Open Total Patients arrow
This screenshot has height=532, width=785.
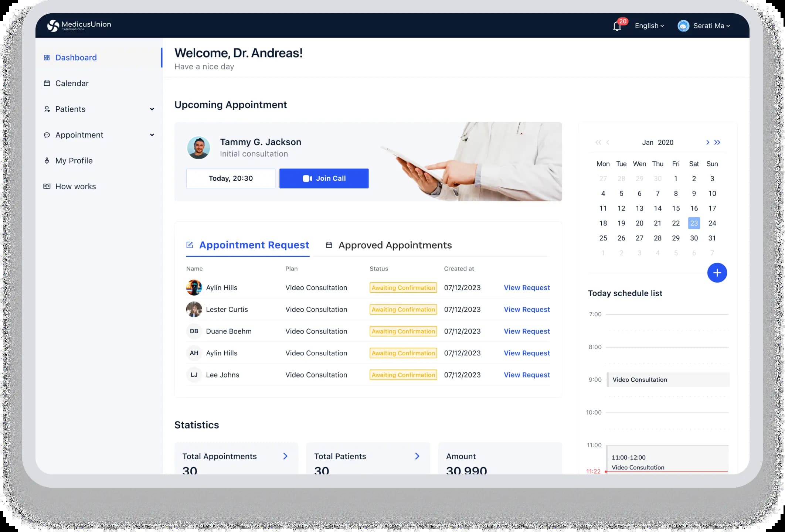click(x=417, y=456)
